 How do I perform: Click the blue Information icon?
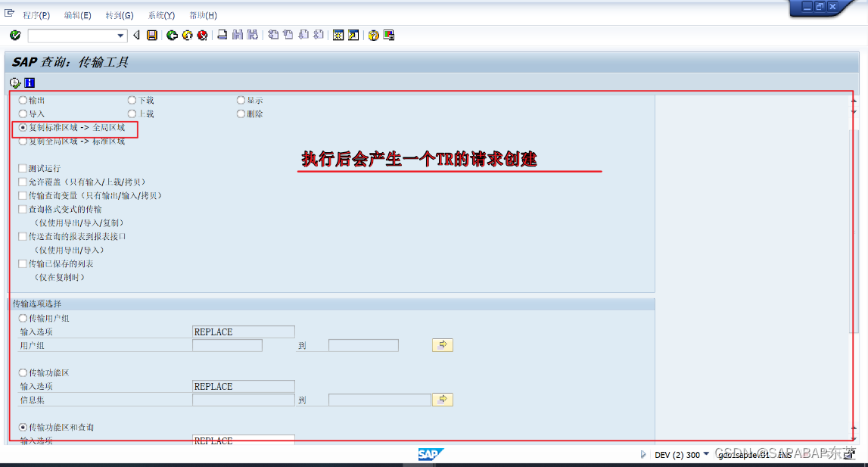click(30, 83)
